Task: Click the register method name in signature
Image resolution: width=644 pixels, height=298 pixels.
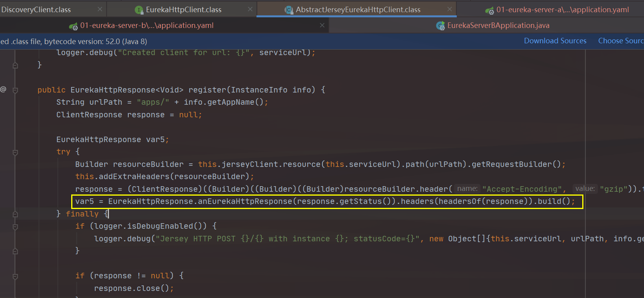Action: coord(207,90)
